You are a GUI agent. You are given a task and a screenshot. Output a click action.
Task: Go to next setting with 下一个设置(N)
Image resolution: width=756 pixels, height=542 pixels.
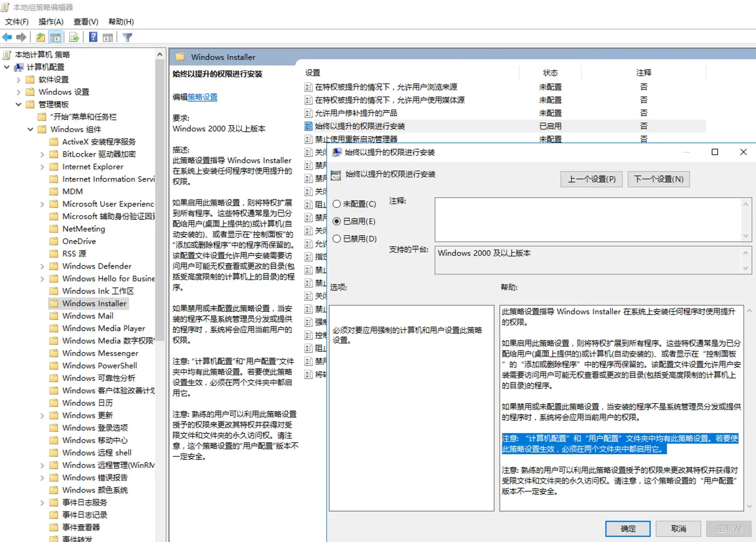658,179
